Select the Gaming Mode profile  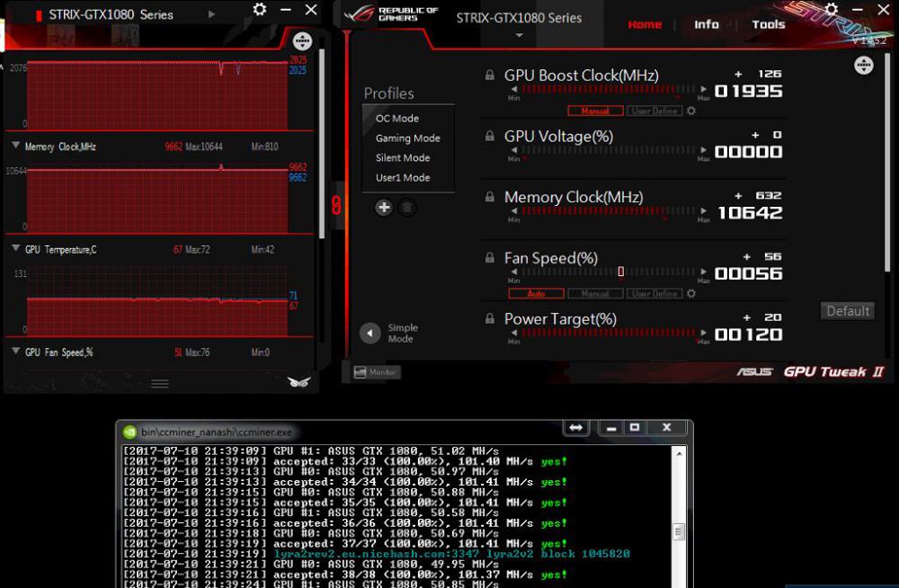coord(407,138)
